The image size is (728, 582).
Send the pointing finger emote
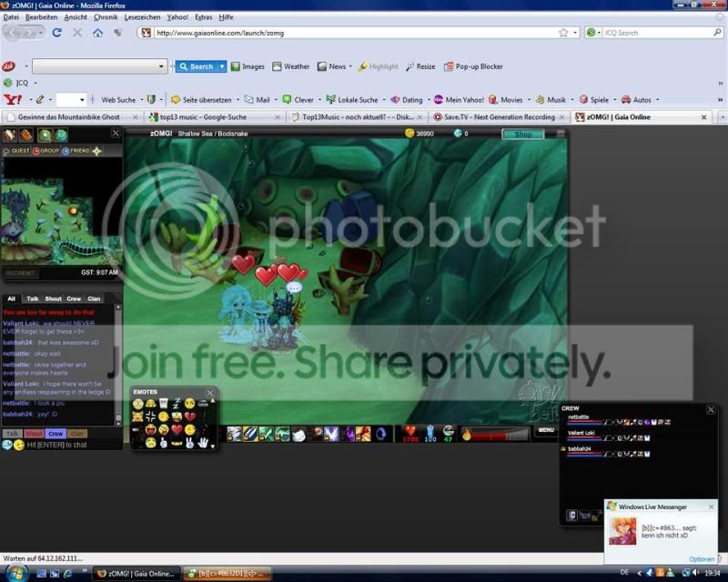pyautogui.click(x=164, y=443)
